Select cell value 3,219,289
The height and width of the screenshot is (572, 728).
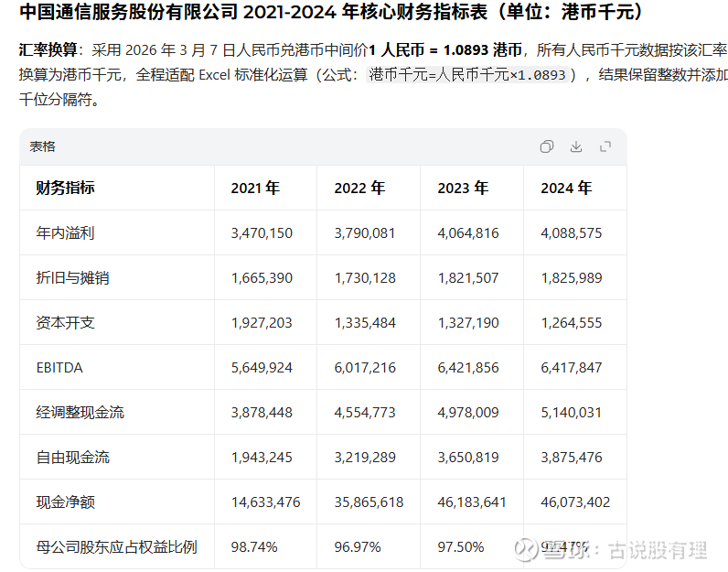click(x=365, y=458)
